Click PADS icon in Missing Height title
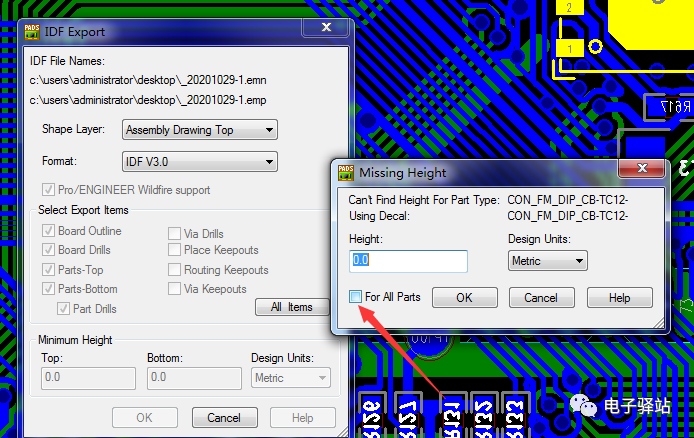The width and height of the screenshot is (694, 438). [x=346, y=173]
